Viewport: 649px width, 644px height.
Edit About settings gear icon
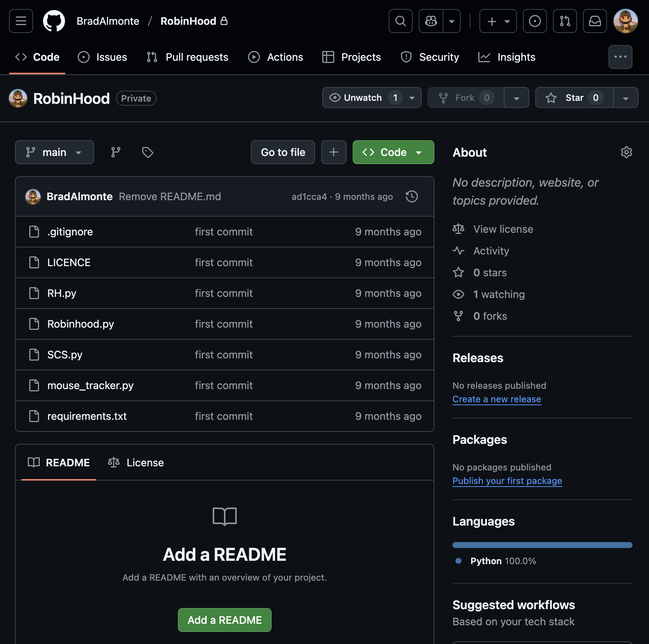(x=626, y=152)
